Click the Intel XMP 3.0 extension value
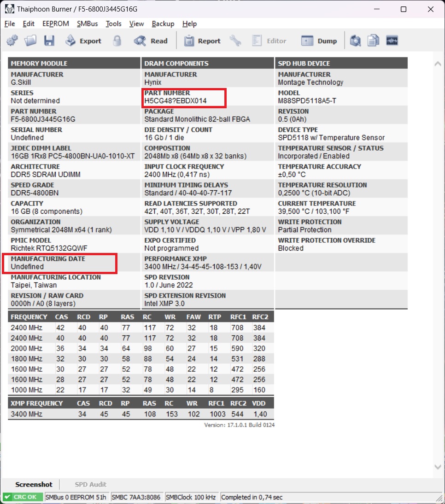Image resolution: width=445 pixels, height=504 pixels. [x=164, y=304]
